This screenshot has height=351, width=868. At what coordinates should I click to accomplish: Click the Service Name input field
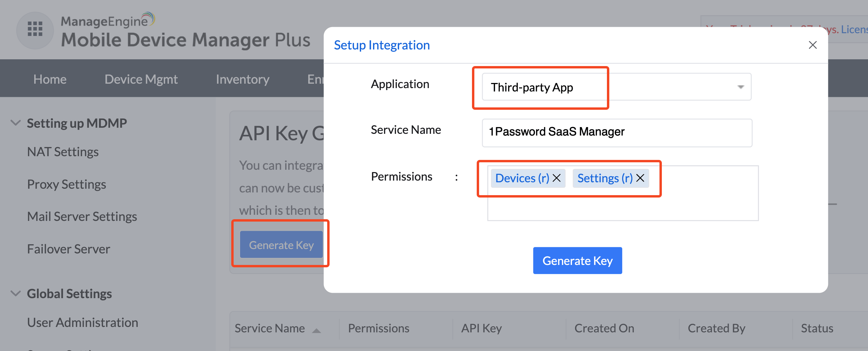617,132
